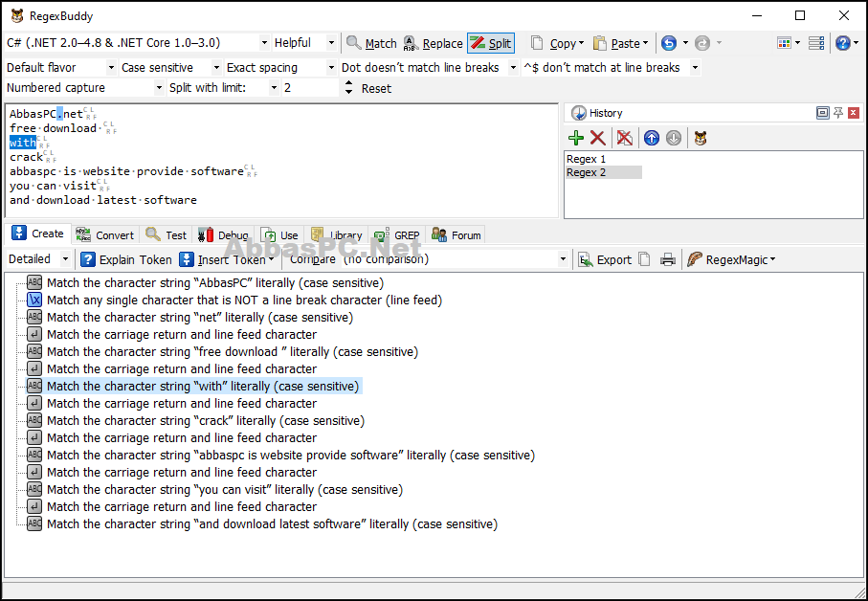Switch to the Use tab

(x=280, y=235)
